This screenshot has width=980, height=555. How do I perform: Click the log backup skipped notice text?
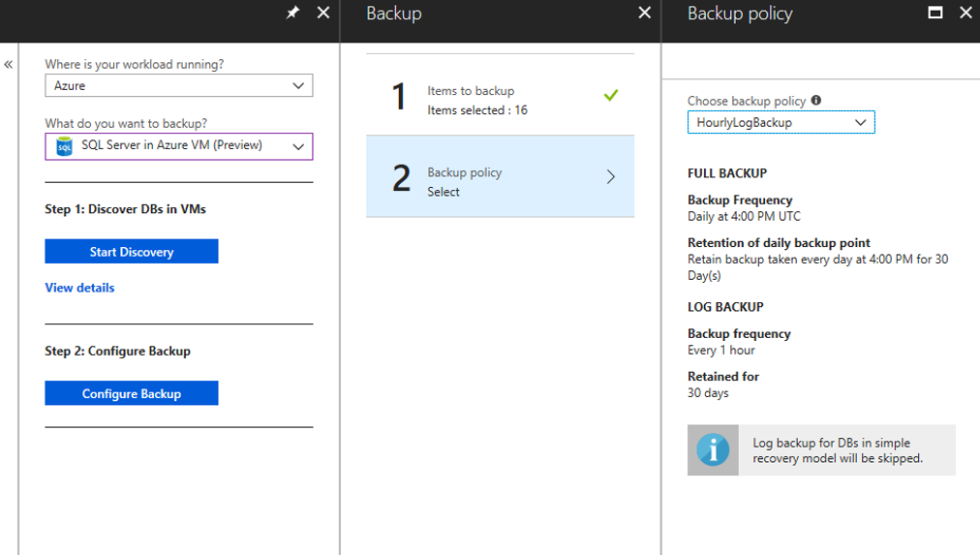838,450
